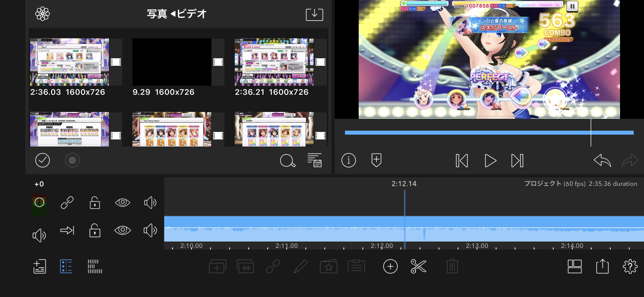The height and width of the screenshot is (297, 644).
Task: Select the STORY video thumbnail
Action: [x=274, y=129]
